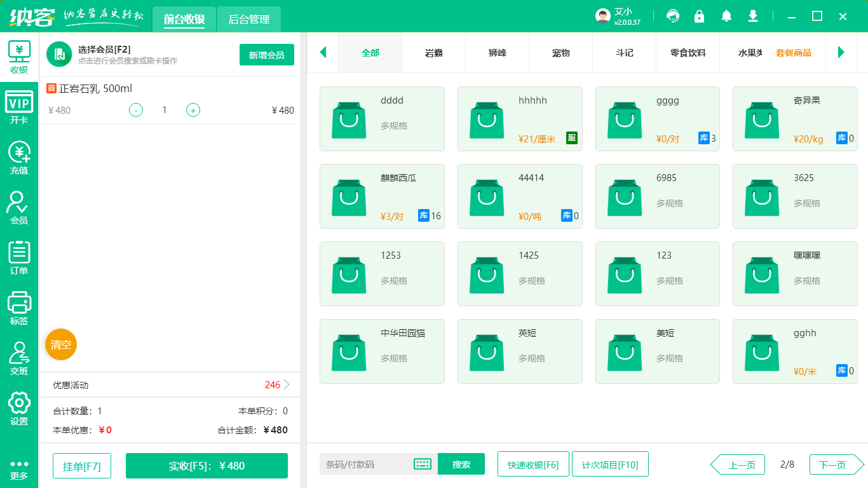Switch to the 后台管理 tab
The image size is (868, 488).
pyautogui.click(x=248, y=19)
